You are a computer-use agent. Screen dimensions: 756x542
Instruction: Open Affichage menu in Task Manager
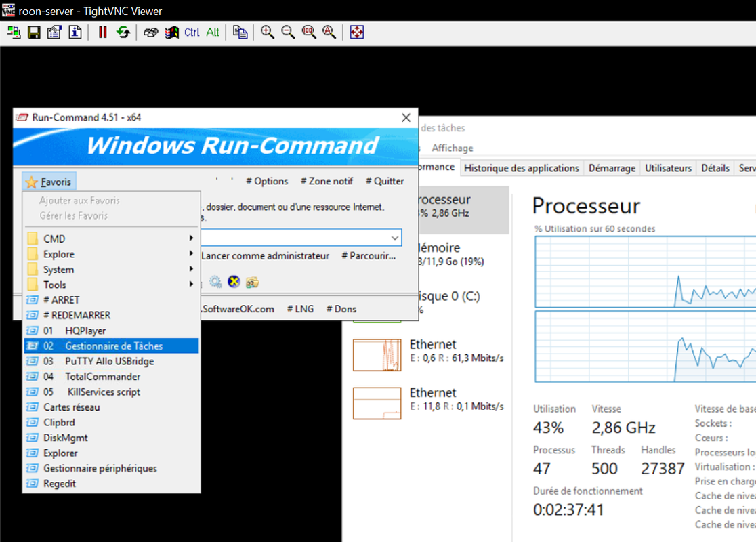click(453, 148)
